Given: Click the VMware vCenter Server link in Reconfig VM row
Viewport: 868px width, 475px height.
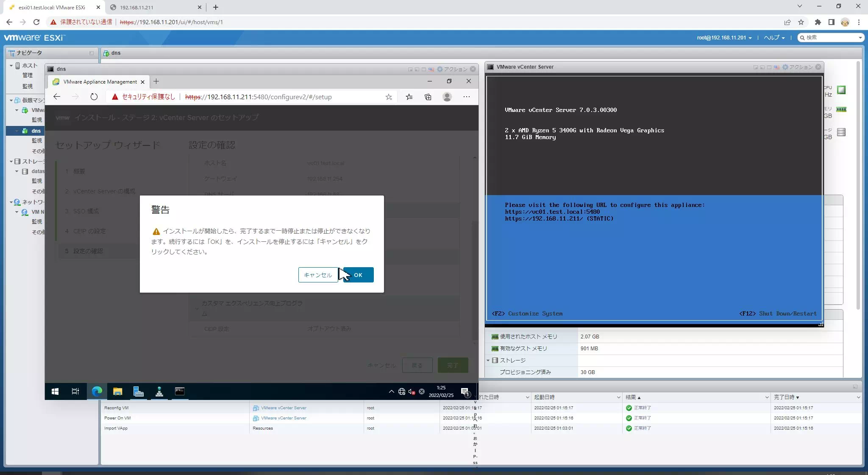Looking at the screenshot, I should pos(284,408).
